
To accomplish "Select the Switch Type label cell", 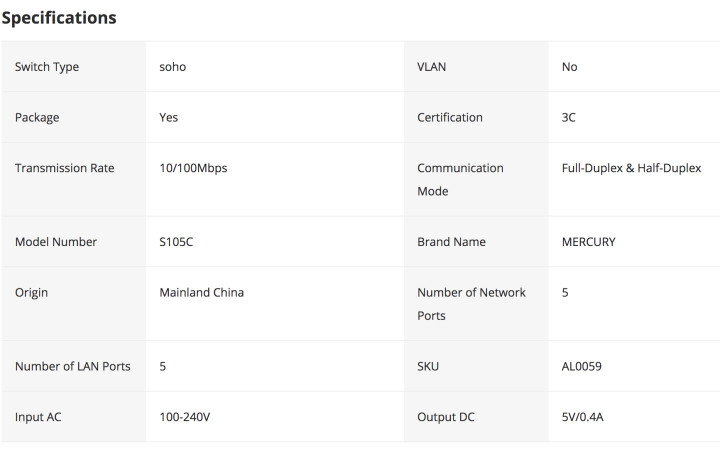I will click(x=47, y=67).
